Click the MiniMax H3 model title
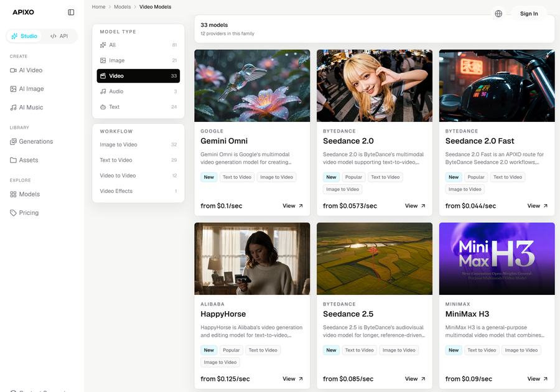The height and width of the screenshot is (392, 560). point(467,314)
